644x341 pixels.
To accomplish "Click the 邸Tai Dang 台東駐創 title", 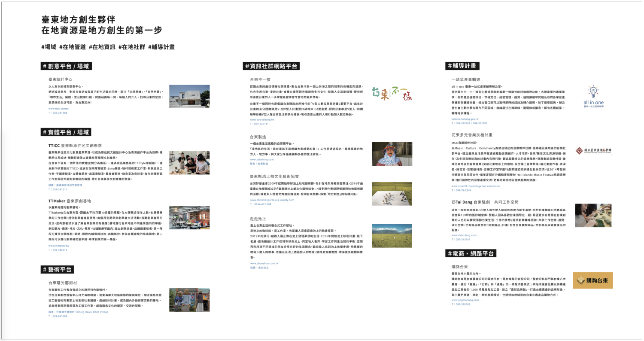I will tap(485, 202).
